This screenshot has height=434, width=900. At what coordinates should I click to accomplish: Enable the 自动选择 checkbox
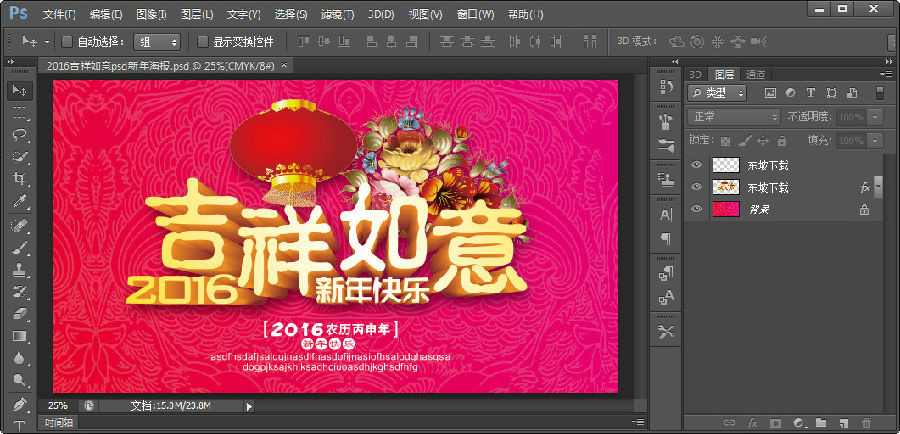[66, 42]
